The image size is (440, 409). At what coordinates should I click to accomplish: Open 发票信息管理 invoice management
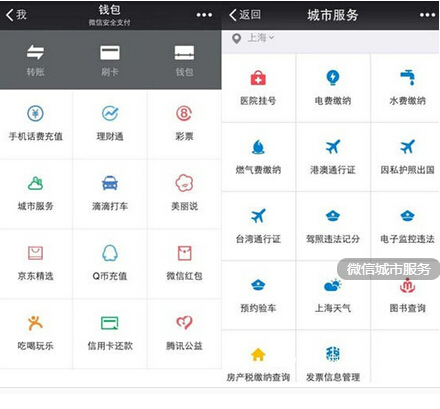click(333, 365)
